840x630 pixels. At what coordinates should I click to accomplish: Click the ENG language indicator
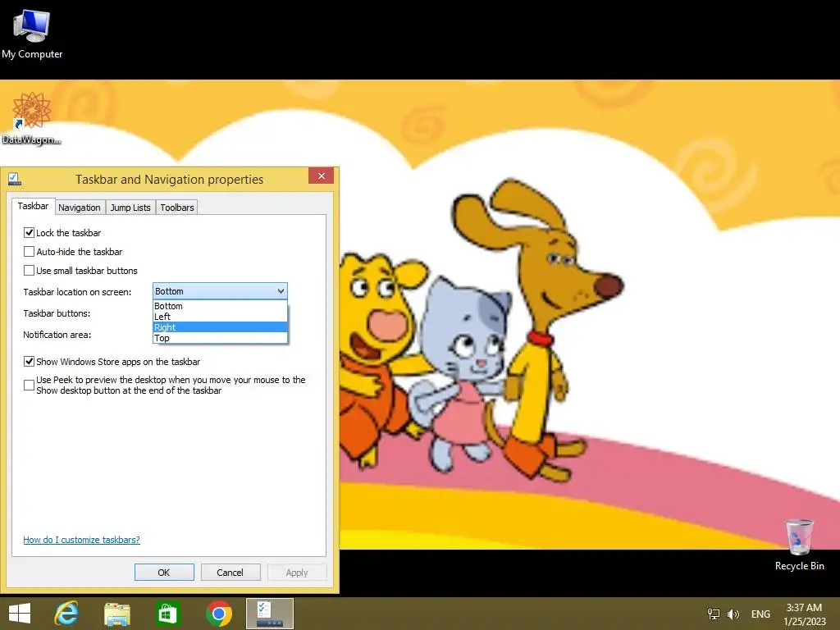point(760,614)
